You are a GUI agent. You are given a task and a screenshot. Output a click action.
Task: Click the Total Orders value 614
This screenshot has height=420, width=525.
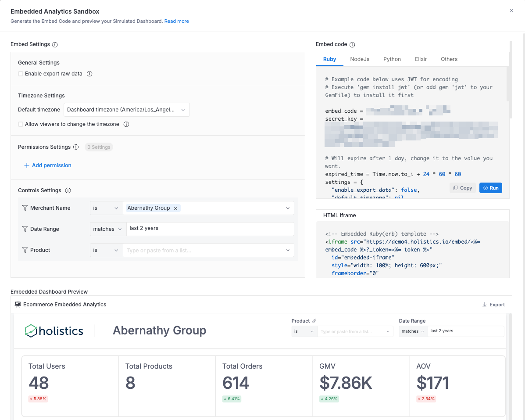(x=236, y=383)
